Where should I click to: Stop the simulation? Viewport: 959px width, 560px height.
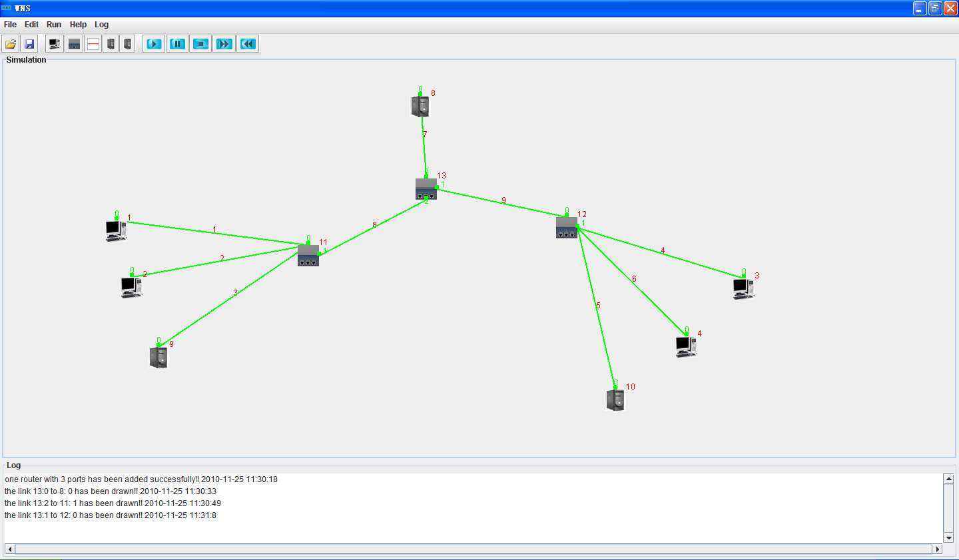point(200,44)
